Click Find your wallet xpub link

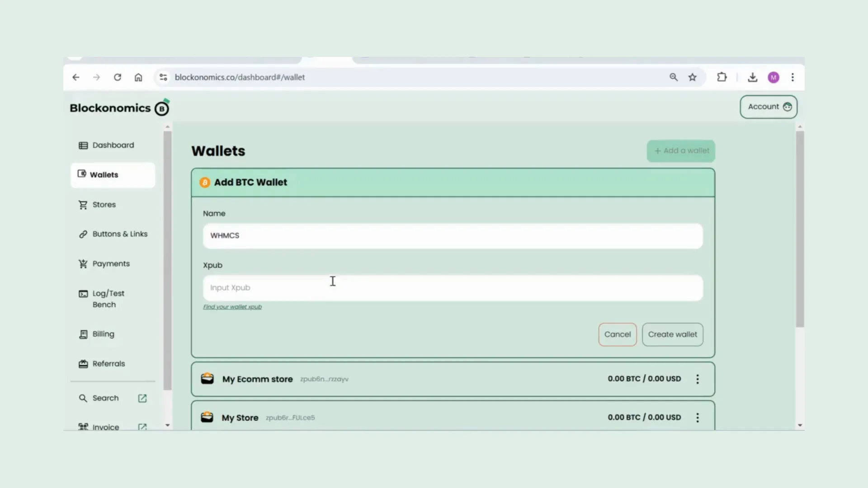[232, 307]
